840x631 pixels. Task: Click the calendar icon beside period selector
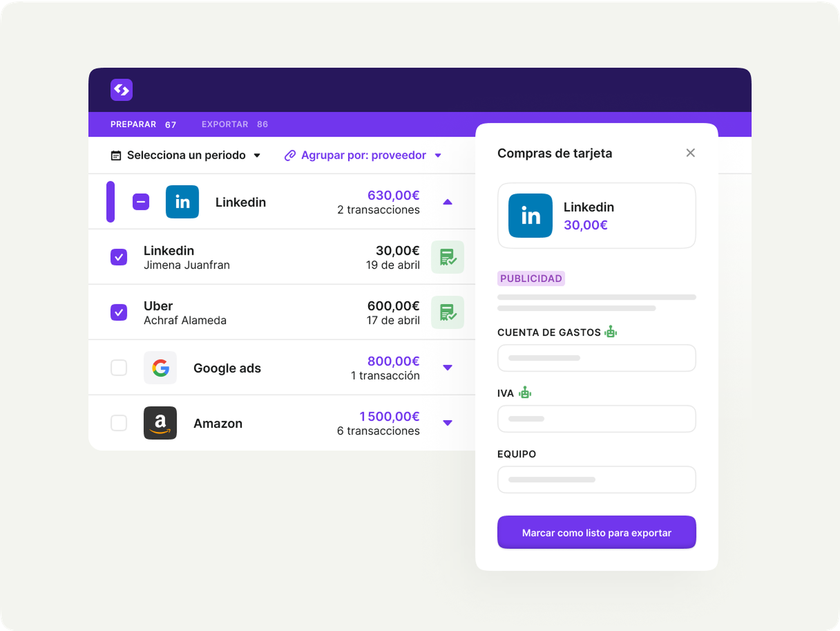click(116, 156)
